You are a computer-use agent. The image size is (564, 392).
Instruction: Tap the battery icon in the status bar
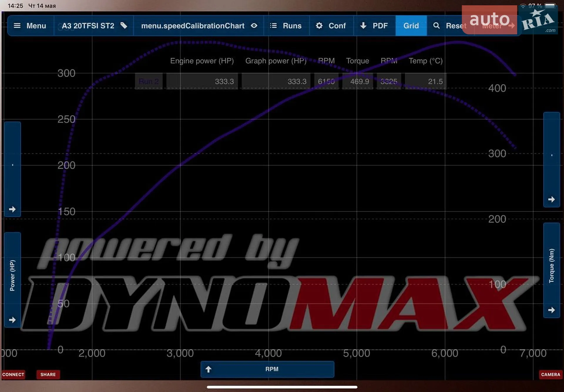(x=550, y=6)
